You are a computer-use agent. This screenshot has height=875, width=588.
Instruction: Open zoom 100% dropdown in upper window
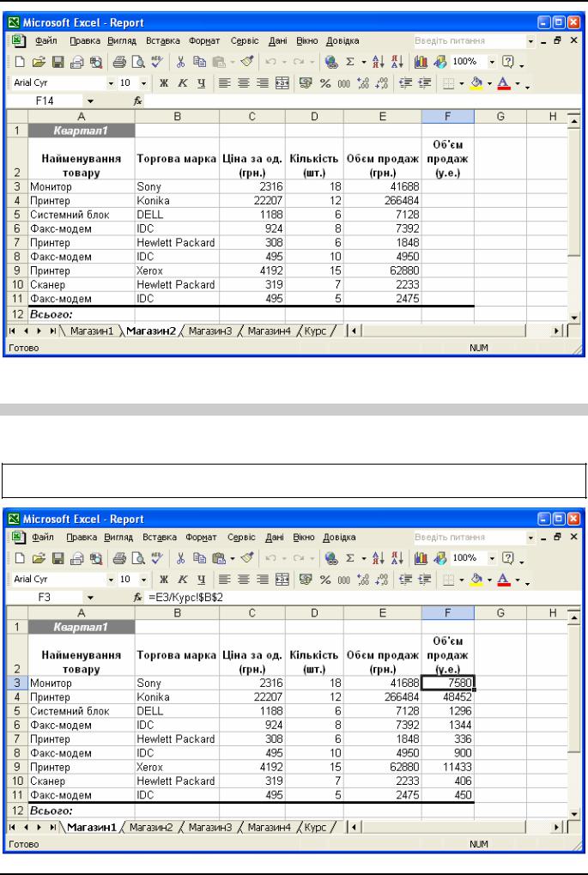pos(492,62)
